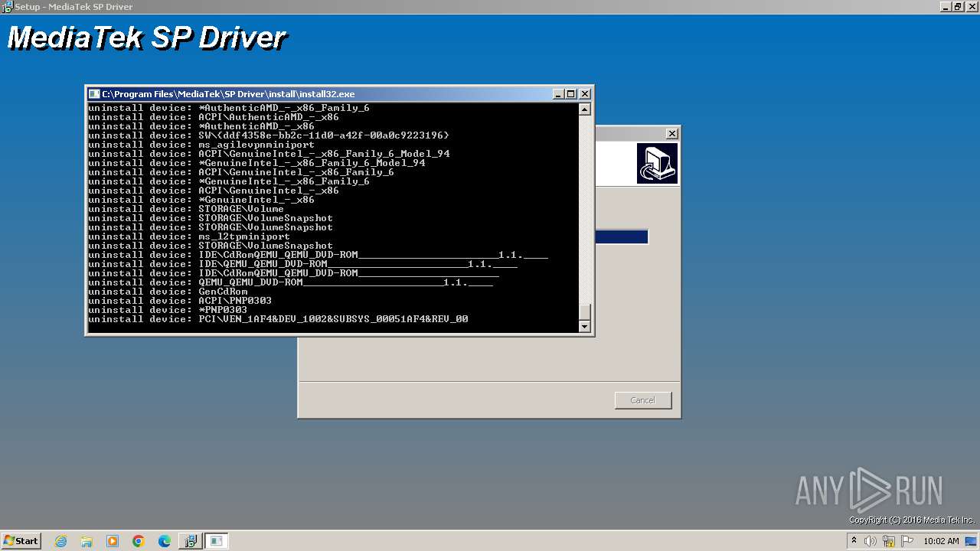The height and width of the screenshot is (551, 980).
Task: Click the install32.exe console title bar
Action: tap(339, 93)
